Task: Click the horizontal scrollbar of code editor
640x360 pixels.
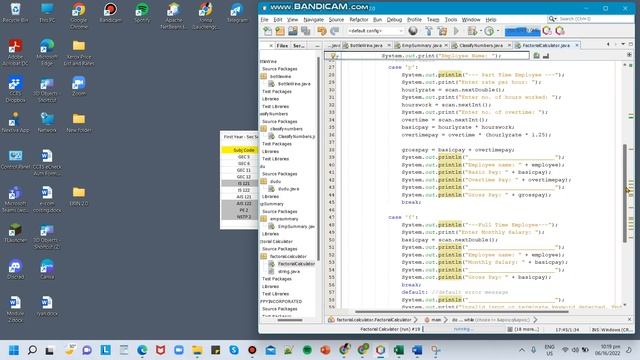Action: [462, 311]
